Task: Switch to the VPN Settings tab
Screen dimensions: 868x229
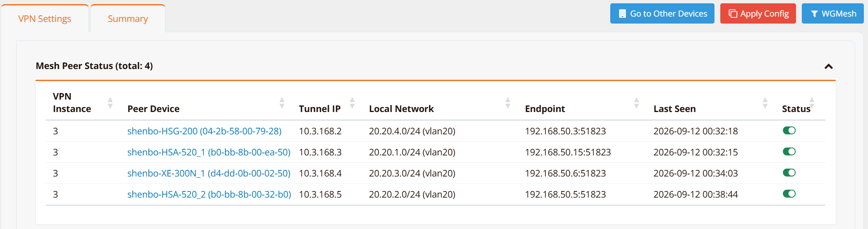Action: [45, 19]
